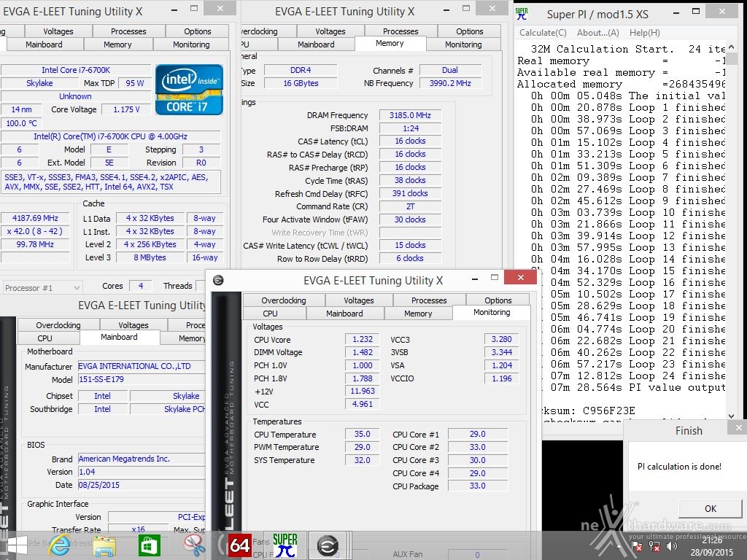Open the Windows Store taskbar icon

[149, 545]
